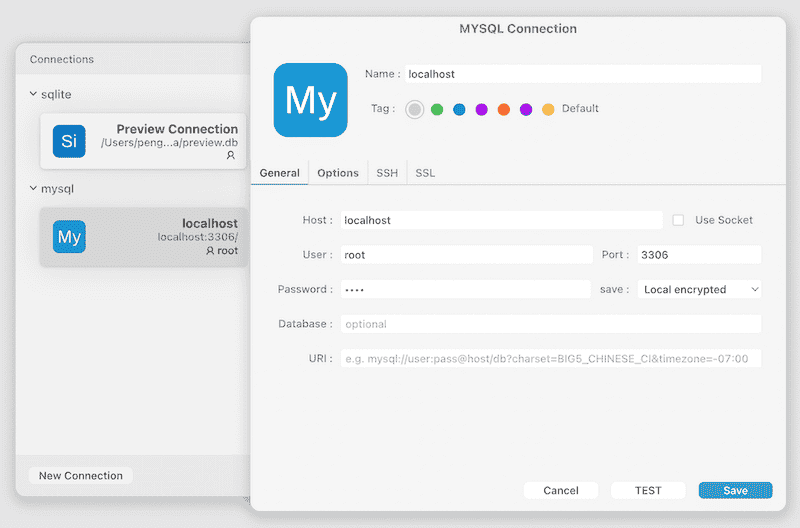Select the purple tag next to blue
The width and height of the screenshot is (800, 528).
pos(481,109)
